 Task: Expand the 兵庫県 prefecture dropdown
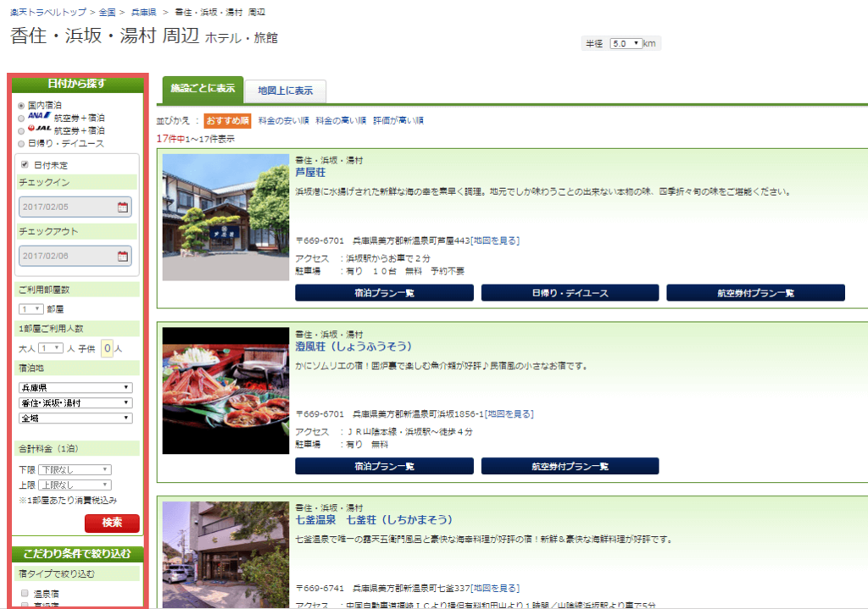click(x=75, y=388)
